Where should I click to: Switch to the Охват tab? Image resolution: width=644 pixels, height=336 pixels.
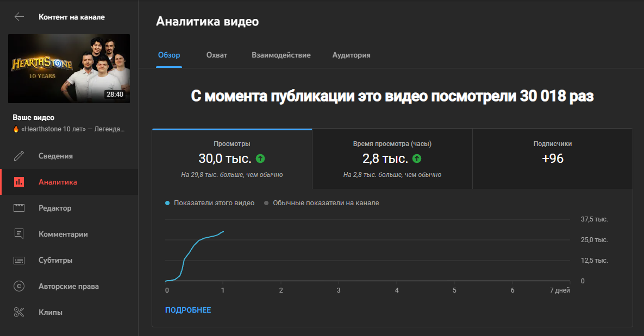coord(216,55)
